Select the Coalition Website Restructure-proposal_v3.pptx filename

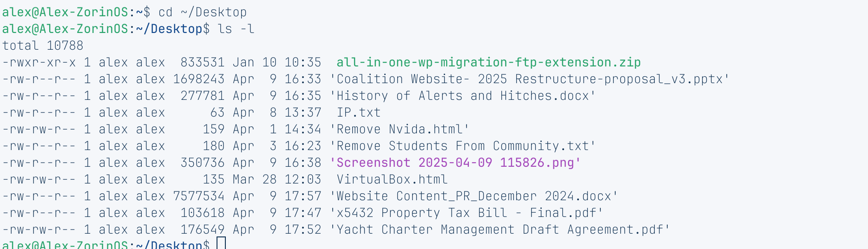click(x=530, y=79)
